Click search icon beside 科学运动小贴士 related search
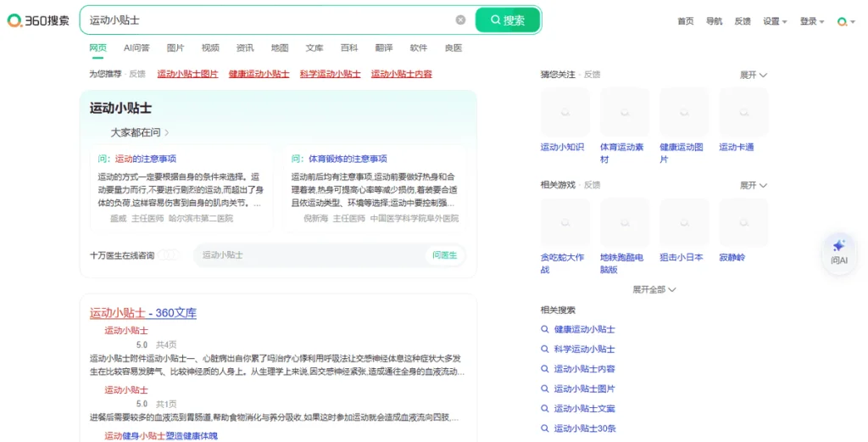 pos(545,349)
